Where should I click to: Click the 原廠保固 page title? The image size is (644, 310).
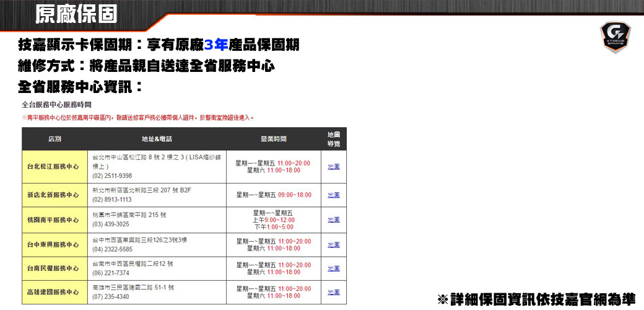[x=76, y=14]
